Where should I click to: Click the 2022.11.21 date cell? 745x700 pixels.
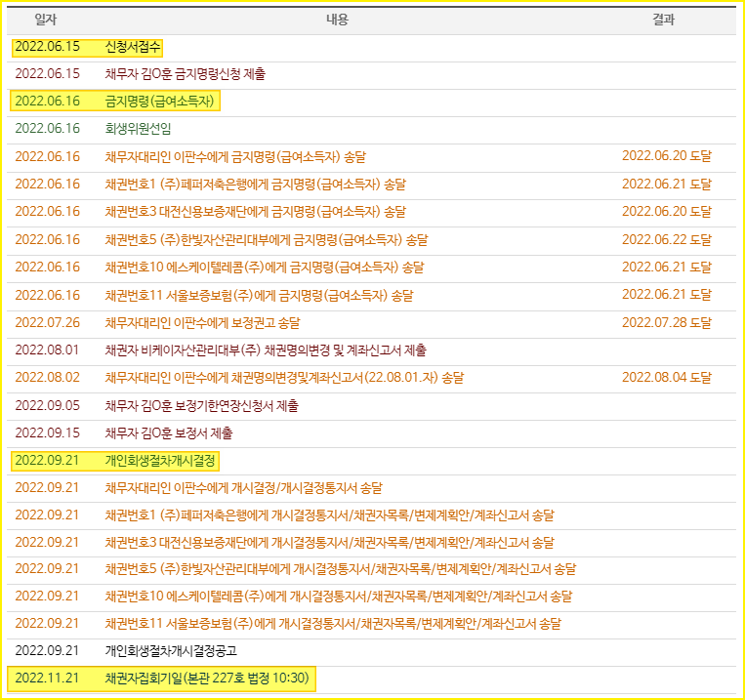[47, 679]
